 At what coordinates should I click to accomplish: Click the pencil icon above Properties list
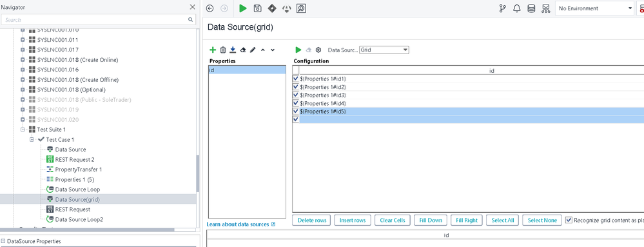click(253, 50)
